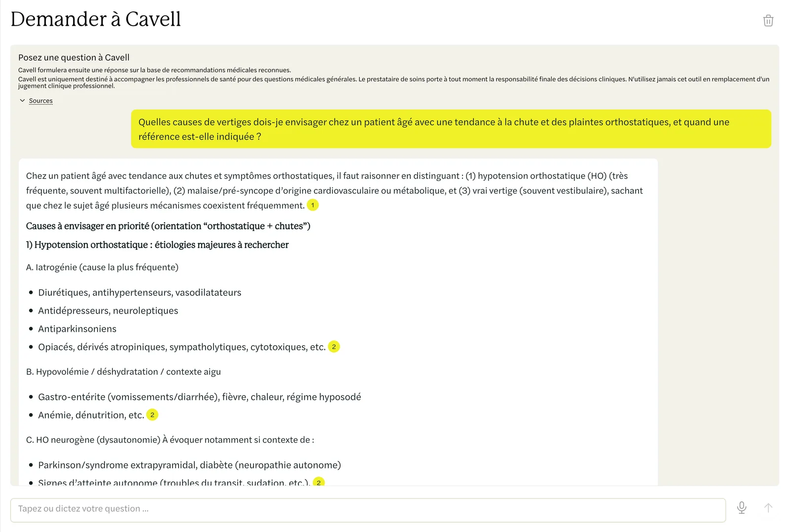Image resolution: width=789 pixels, height=532 pixels.
Task: Click the 'Demander à Cavell' heading
Action: (x=96, y=19)
